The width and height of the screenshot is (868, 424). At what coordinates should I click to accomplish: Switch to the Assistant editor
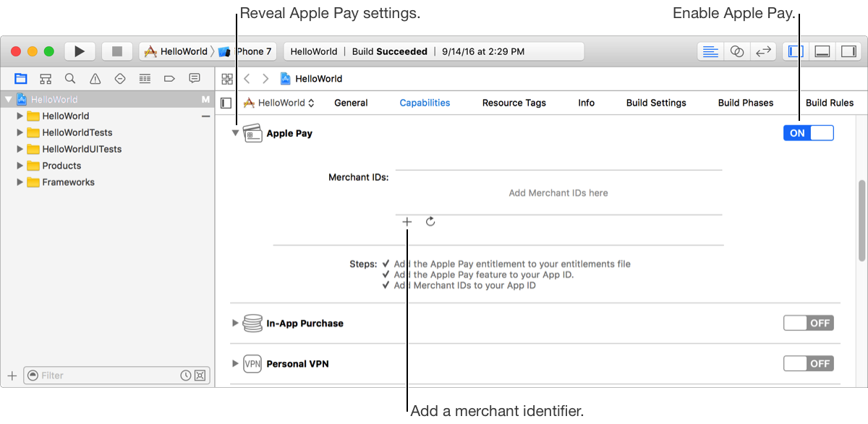click(x=737, y=51)
